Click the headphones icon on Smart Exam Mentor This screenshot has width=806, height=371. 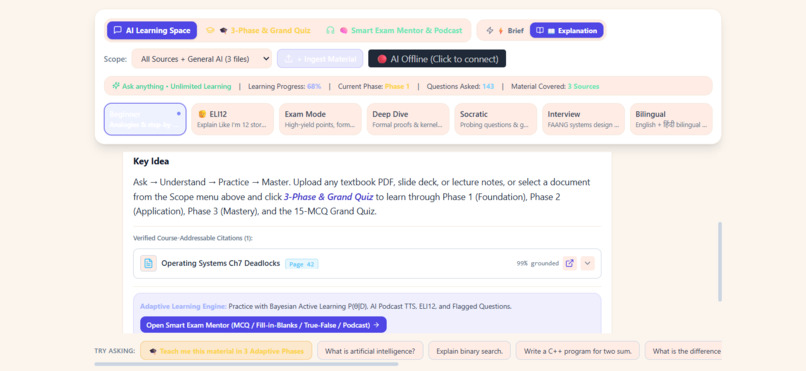coord(331,30)
